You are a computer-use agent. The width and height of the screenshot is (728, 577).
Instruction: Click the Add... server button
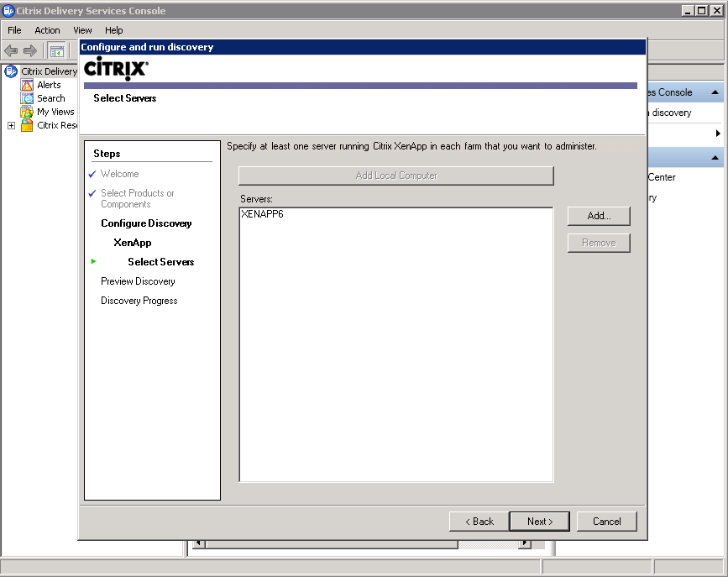click(x=599, y=216)
